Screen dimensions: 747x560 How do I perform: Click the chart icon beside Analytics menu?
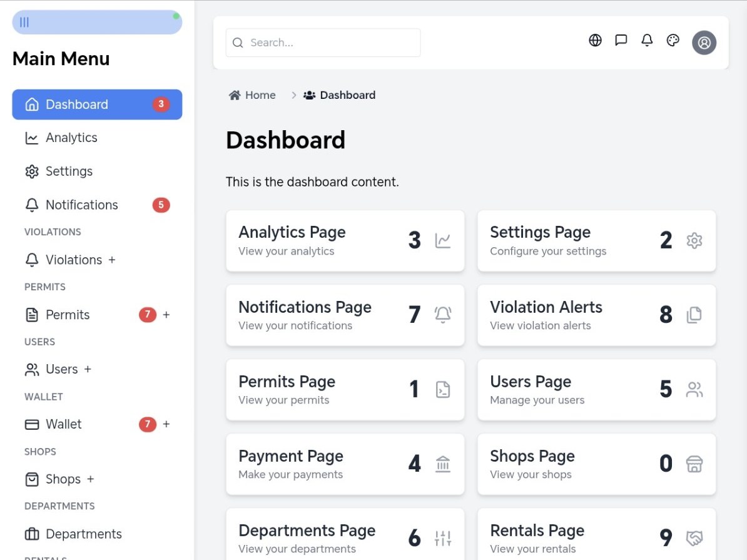tap(32, 138)
